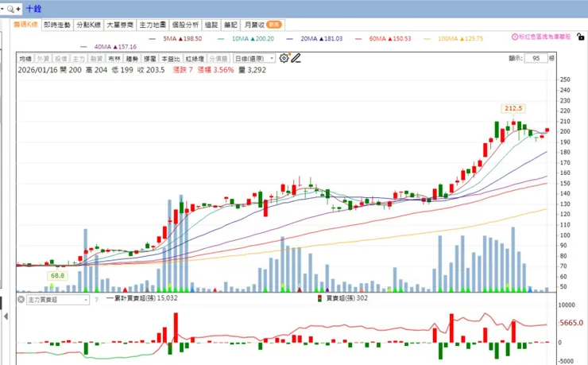Toggle the 外資 overlay button

(x=43, y=59)
